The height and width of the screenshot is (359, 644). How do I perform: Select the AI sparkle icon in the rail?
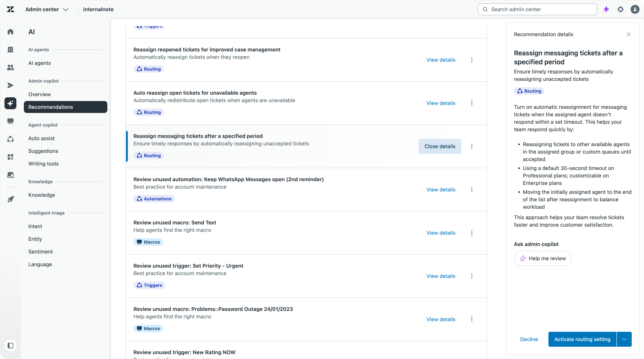pyautogui.click(x=10, y=103)
